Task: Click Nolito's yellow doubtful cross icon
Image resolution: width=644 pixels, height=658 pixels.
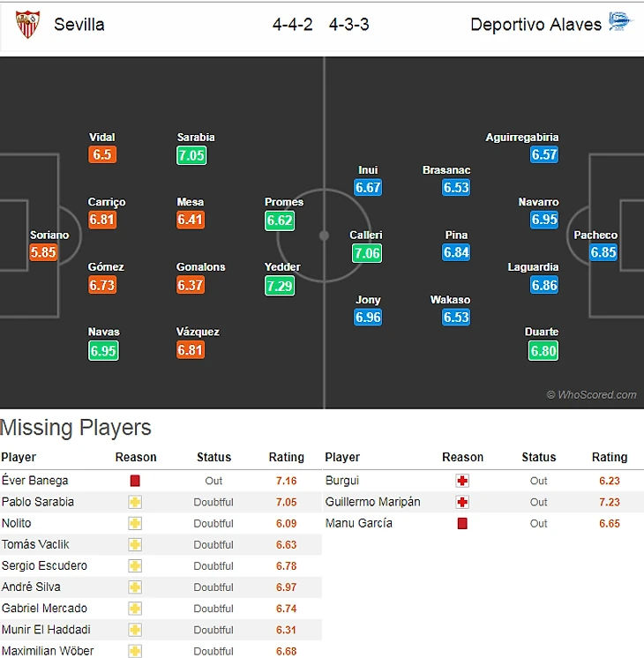Action: coord(135,523)
